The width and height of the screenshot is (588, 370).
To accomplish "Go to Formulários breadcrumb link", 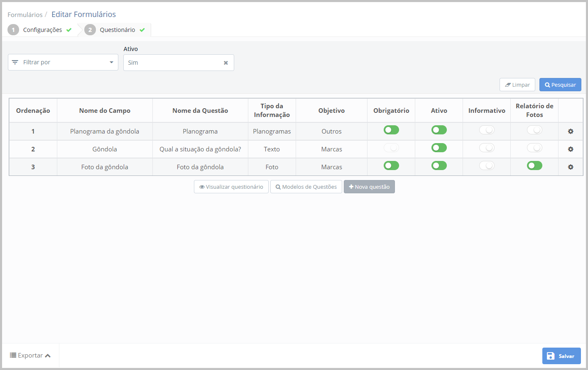I will click(25, 15).
